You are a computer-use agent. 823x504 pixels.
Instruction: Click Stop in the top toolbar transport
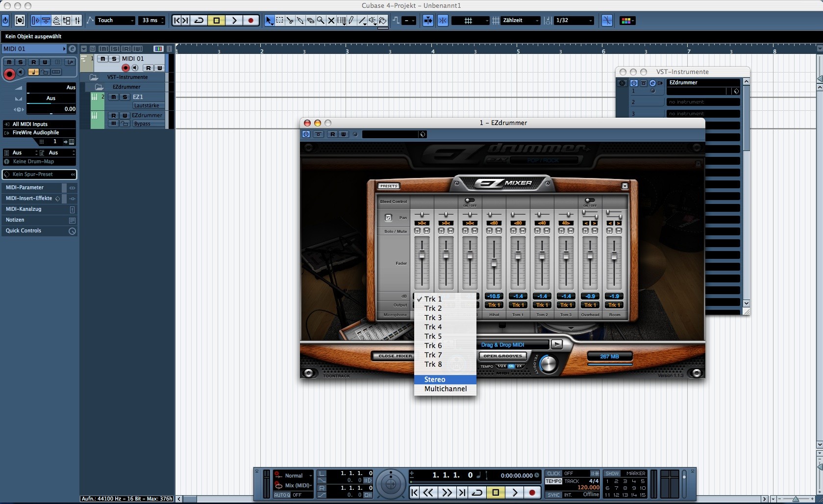pyautogui.click(x=216, y=21)
